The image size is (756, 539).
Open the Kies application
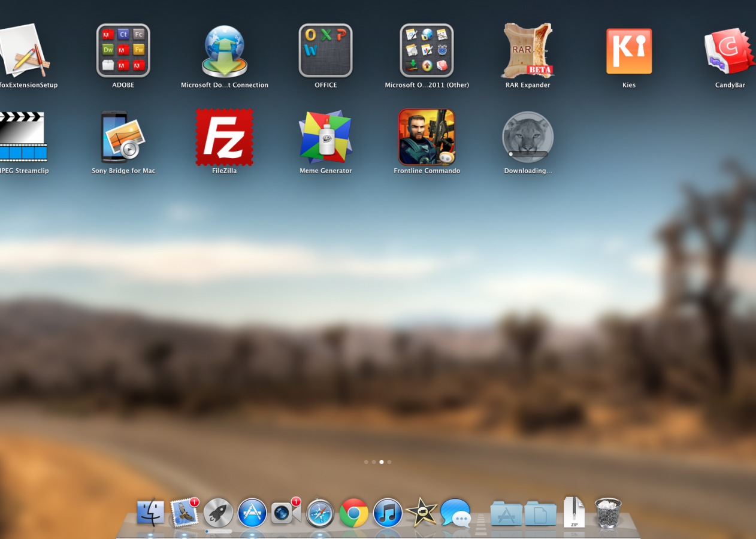click(628, 52)
